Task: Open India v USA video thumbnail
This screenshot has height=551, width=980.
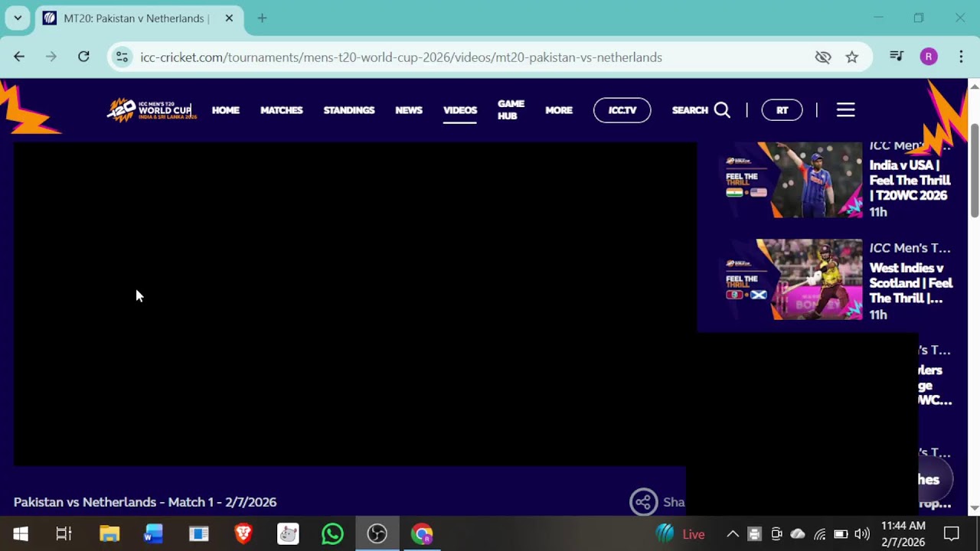Action: click(x=793, y=180)
